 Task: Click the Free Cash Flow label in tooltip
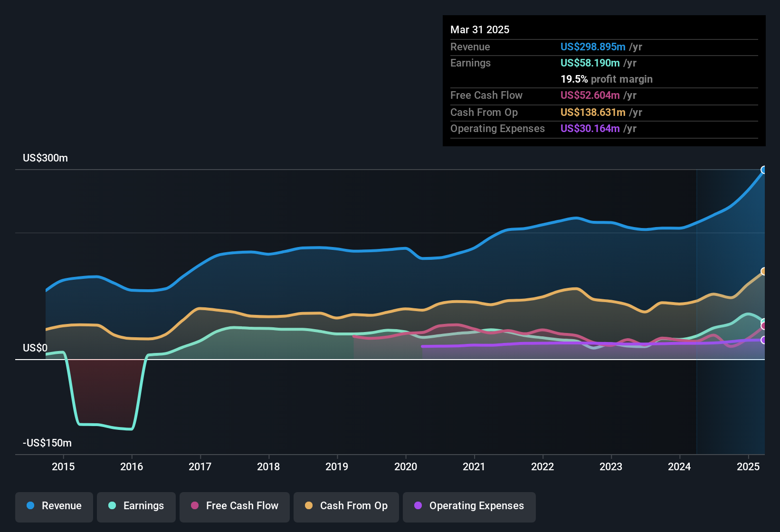point(486,95)
